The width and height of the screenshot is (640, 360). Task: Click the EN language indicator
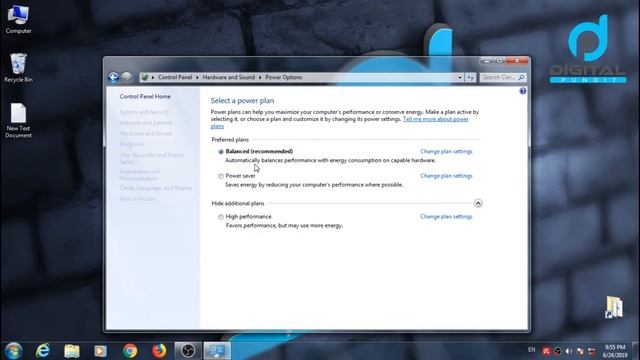pyautogui.click(x=531, y=350)
